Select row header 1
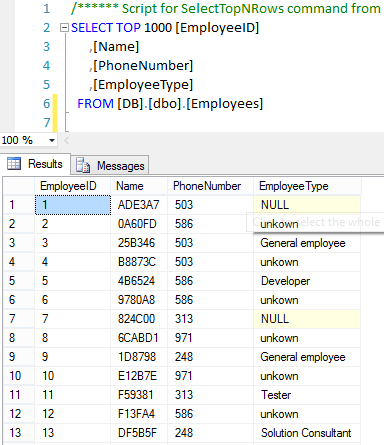The image size is (384, 445). tap(19, 205)
